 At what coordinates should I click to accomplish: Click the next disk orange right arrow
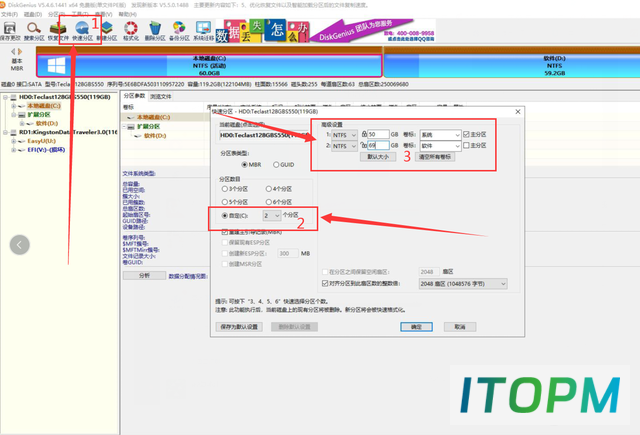click(20, 51)
